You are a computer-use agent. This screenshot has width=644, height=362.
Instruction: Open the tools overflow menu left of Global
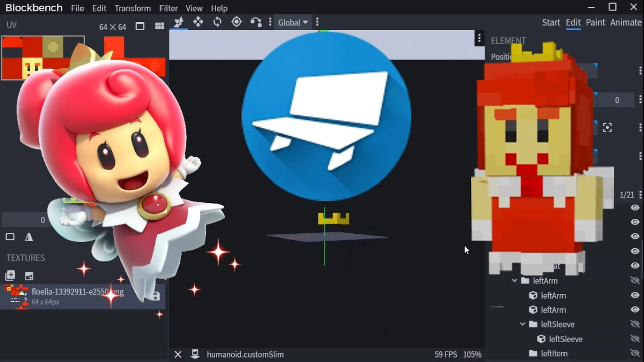point(270,22)
